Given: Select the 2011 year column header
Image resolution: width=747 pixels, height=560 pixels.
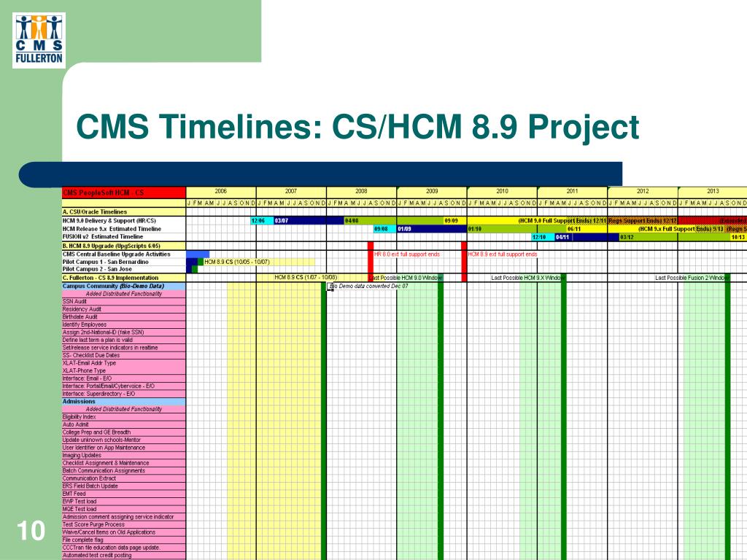Looking at the screenshot, I should pos(572,192).
